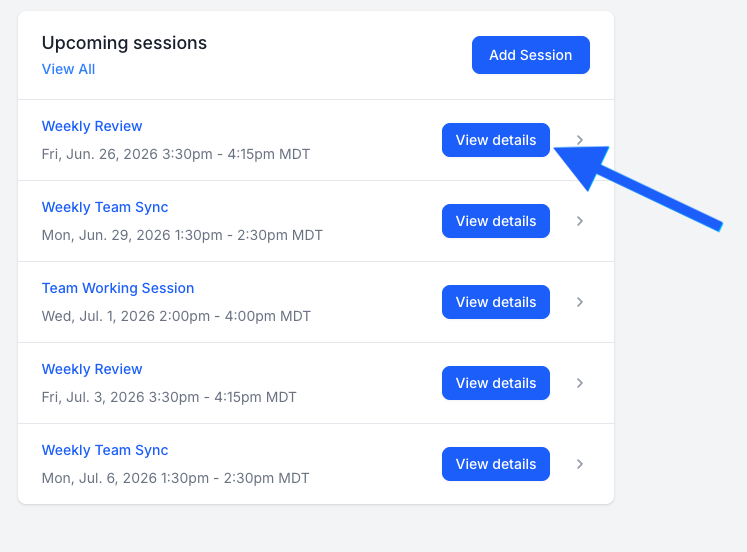View details for Jun. 29 Weekly Team Sync
The height and width of the screenshot is (552, 747).
[x=496, y=221]
